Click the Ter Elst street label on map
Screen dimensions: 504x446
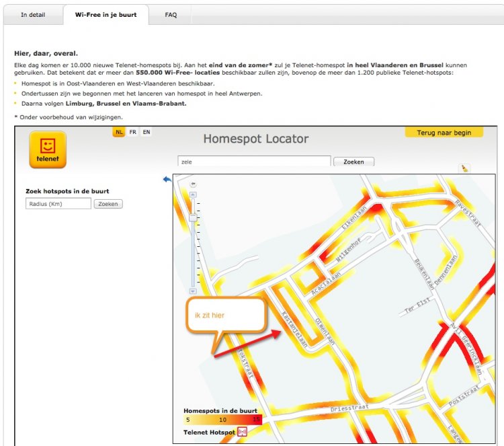[417, 305]
